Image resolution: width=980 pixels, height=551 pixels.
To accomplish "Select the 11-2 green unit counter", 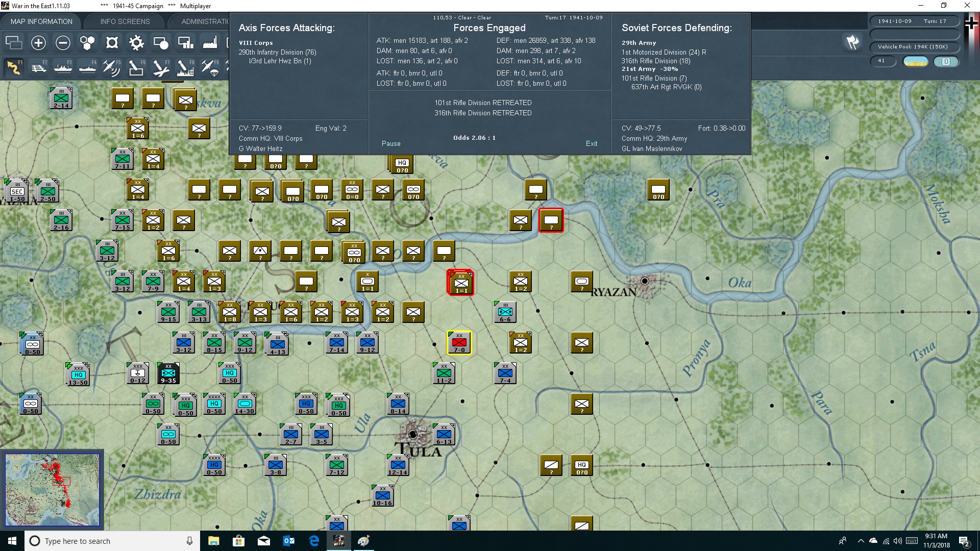I will (444, 373).
